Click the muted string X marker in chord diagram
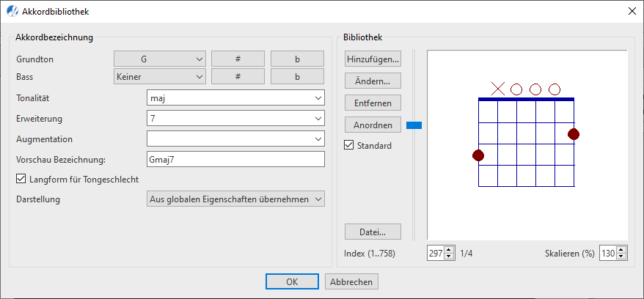 pyautogui.click(x=498, y=89)
